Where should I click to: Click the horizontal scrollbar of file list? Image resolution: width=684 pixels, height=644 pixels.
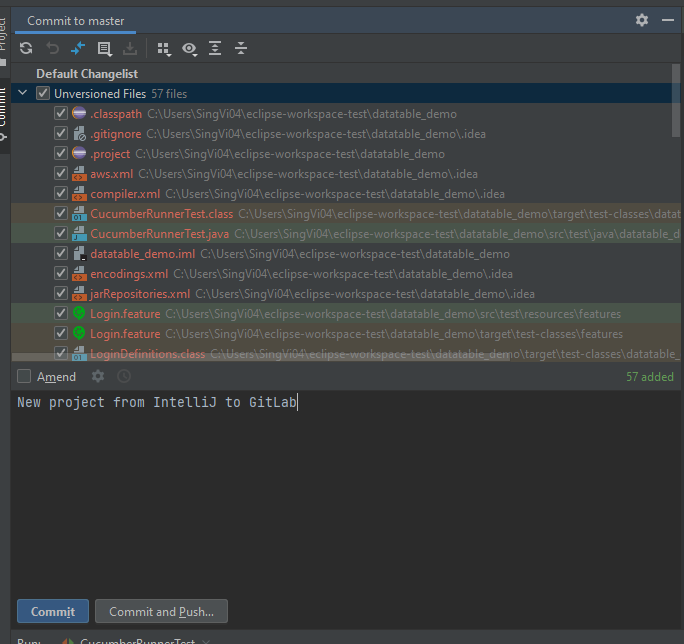(x=261, y=357)
